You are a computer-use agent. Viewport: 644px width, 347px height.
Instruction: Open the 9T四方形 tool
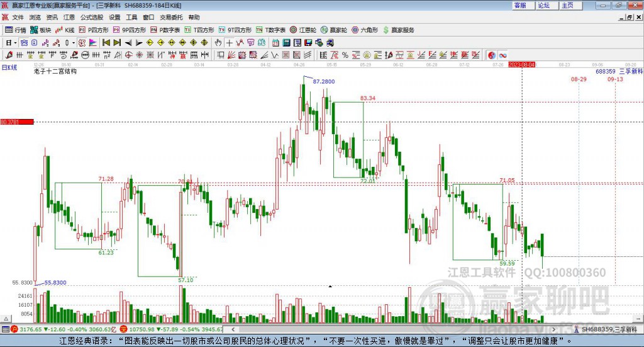pos(235,30)
